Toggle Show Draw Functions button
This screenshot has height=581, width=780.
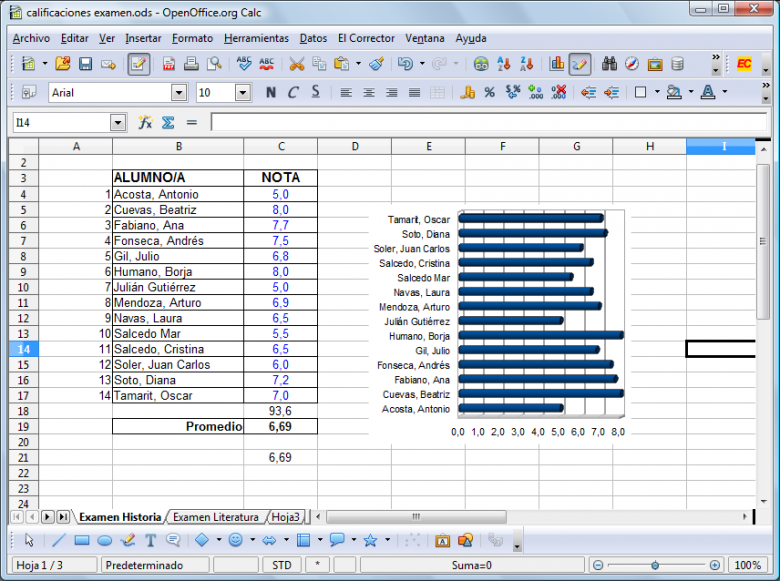(x=580, y=64)
